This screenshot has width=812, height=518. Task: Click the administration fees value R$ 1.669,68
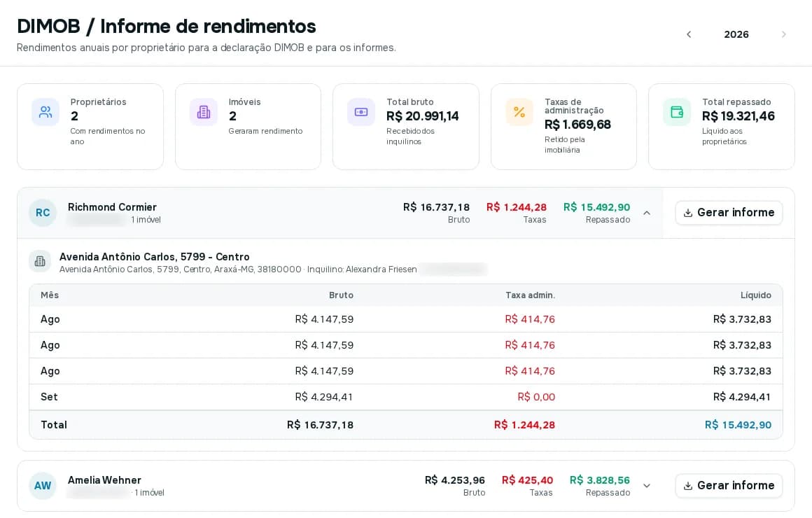[x=577, y=125]
